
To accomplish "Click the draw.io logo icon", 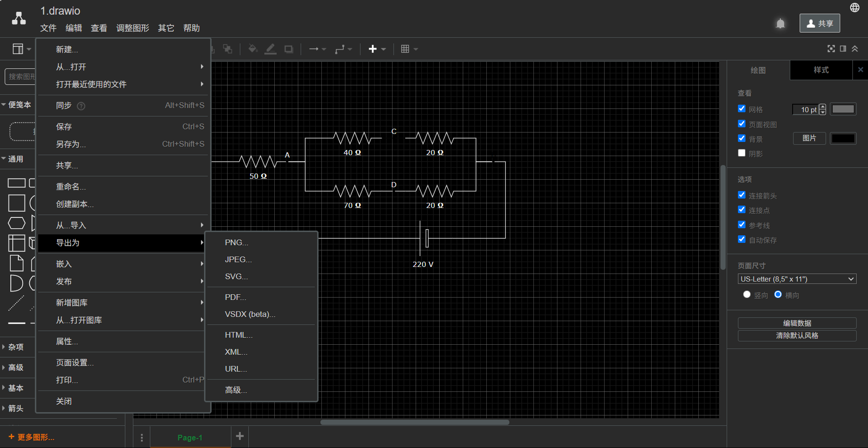I will point(19,18).
